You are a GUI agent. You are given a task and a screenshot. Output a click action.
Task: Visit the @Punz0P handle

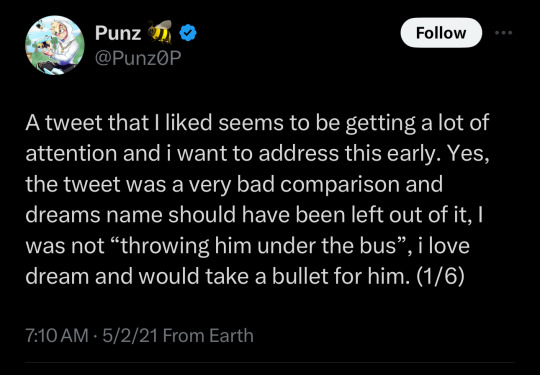click(x=138, y=58)
